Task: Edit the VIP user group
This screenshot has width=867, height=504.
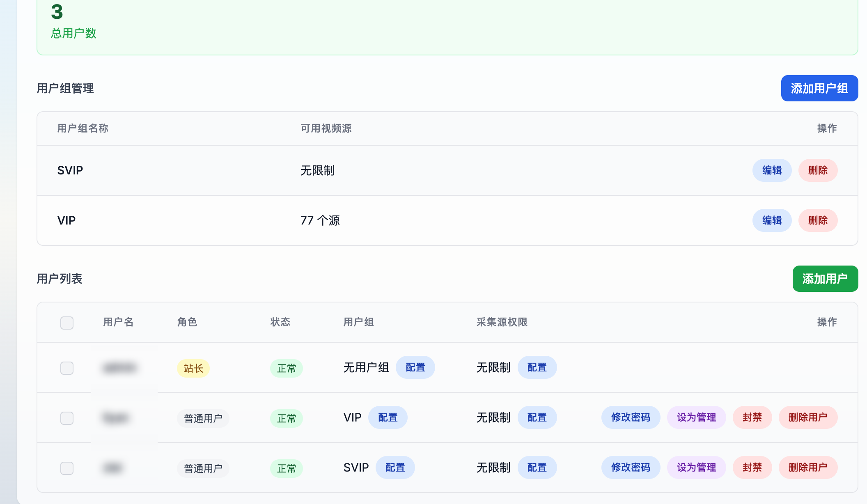Action: click(772, 220)
